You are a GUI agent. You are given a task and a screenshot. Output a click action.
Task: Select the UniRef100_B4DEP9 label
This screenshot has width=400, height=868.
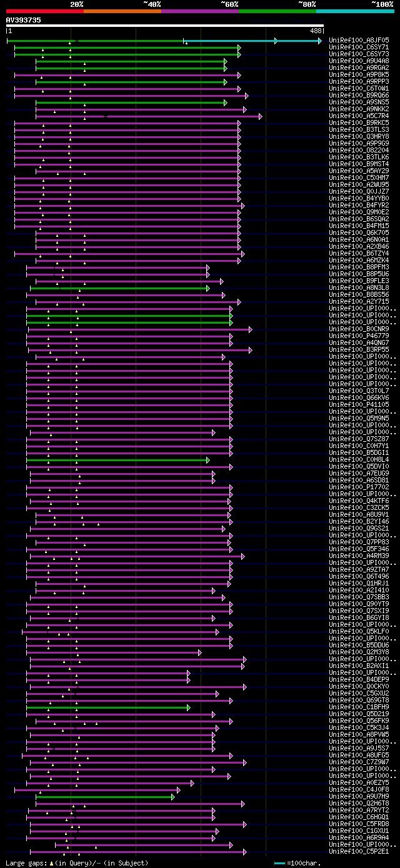tap(359, 680)
